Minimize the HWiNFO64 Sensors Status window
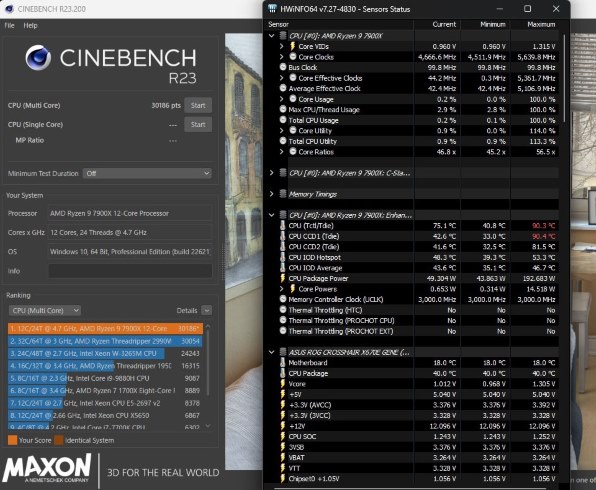Screen dimensions: 596x490 499,9
